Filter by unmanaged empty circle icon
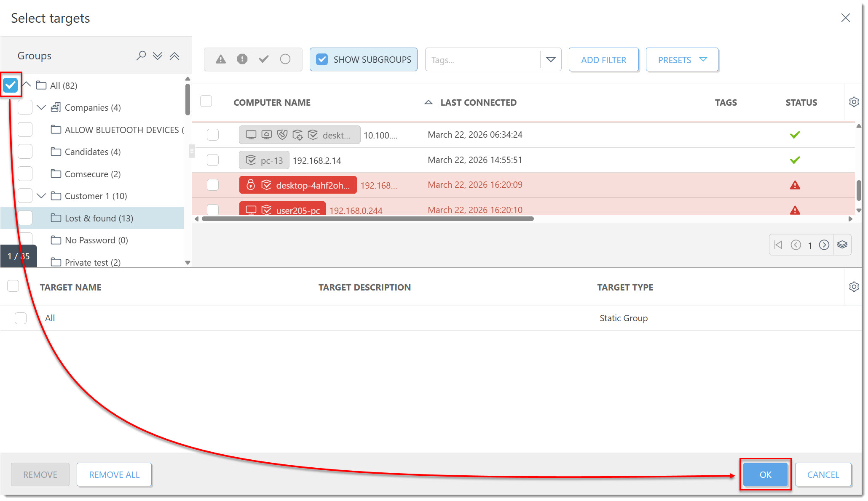The height and width of the screenshot is (501, 868). (285, 59)
